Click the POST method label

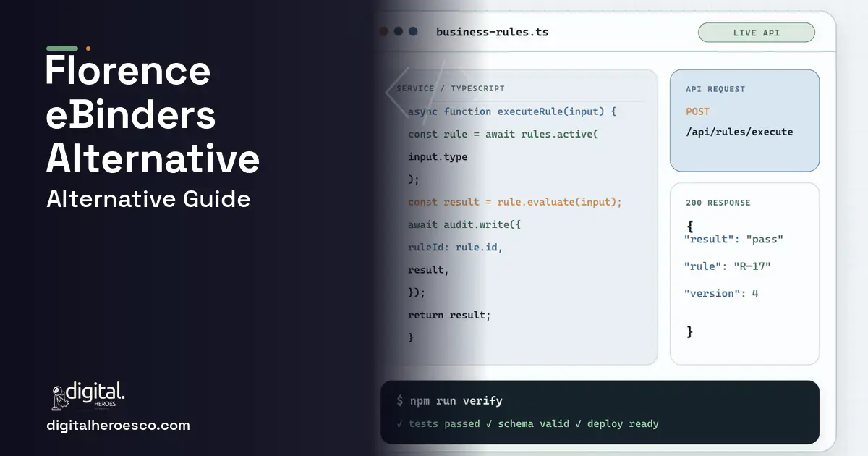click(697, 111)
